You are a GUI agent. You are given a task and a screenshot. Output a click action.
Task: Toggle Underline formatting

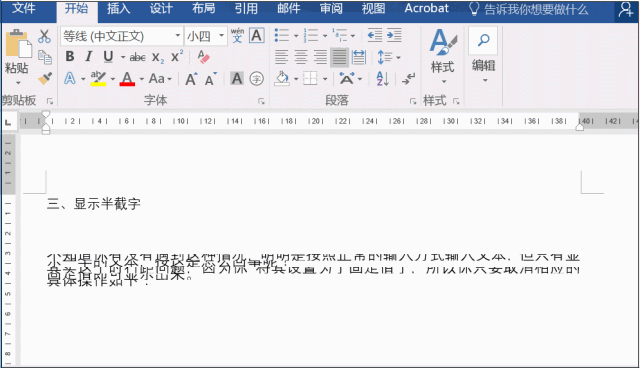(108, 57)
